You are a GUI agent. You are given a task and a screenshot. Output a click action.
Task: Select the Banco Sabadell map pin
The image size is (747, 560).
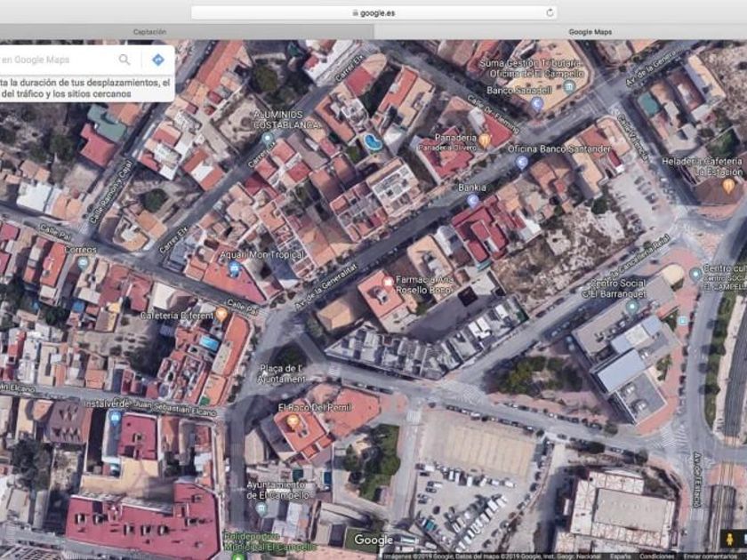(x=536, y=104)
